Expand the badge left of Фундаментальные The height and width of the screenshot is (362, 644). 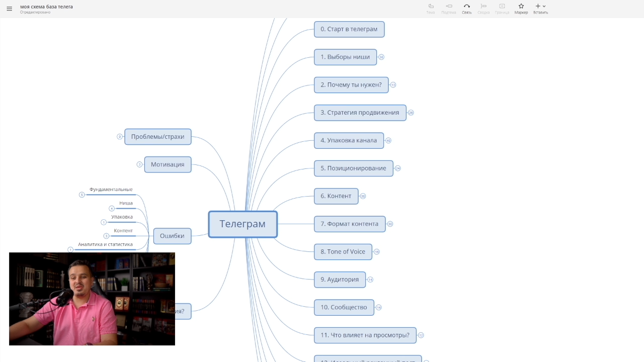tap(82, 195)
